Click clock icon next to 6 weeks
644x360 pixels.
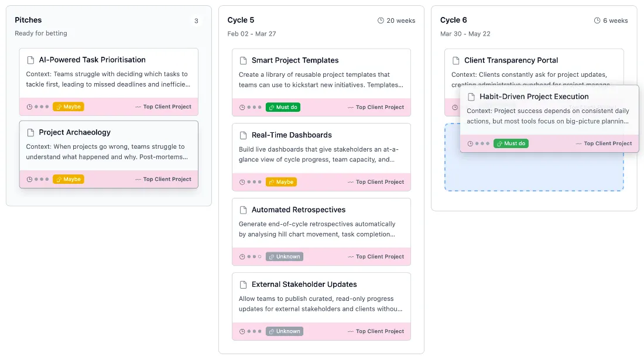tap(597, 20)
